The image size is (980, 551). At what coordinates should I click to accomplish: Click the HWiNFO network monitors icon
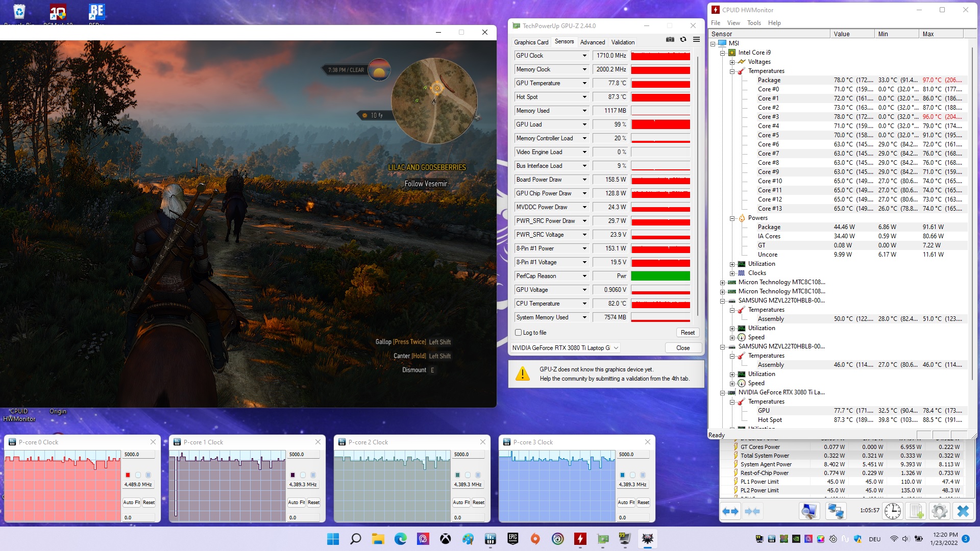836,511
